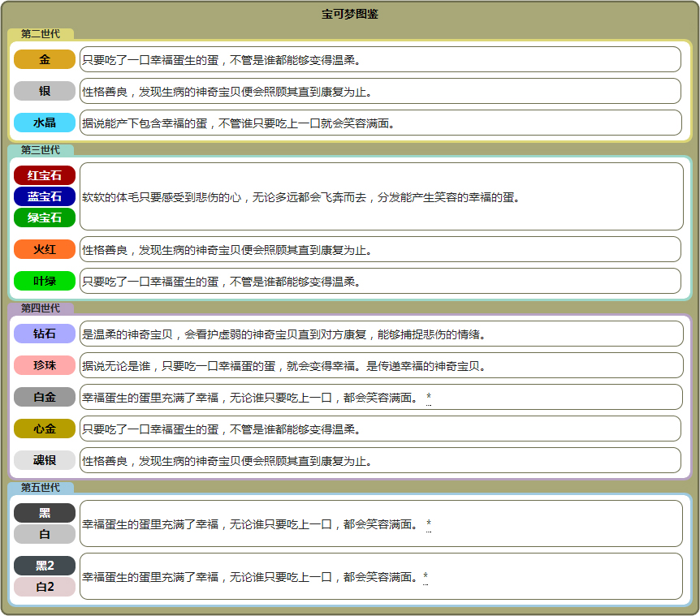Click the 黑2 version label
The width and height of the screenshot is (700, 616).
pyautogui.click(x=45, y=566)
